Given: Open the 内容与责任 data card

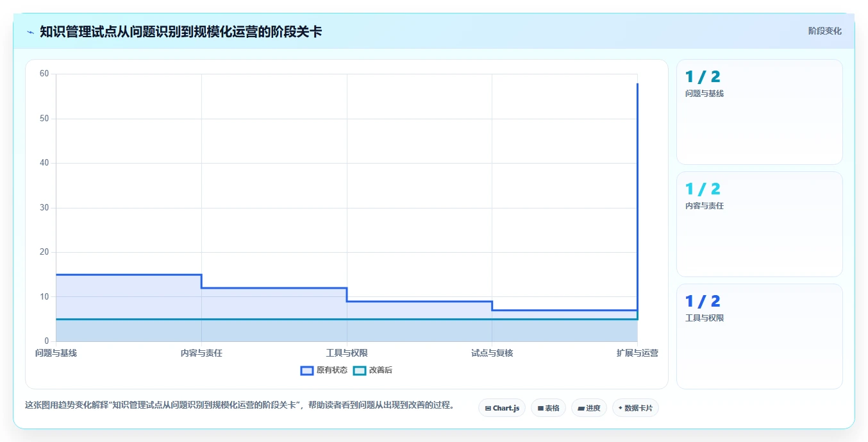Looking at the screenshot, I should 759,224.
